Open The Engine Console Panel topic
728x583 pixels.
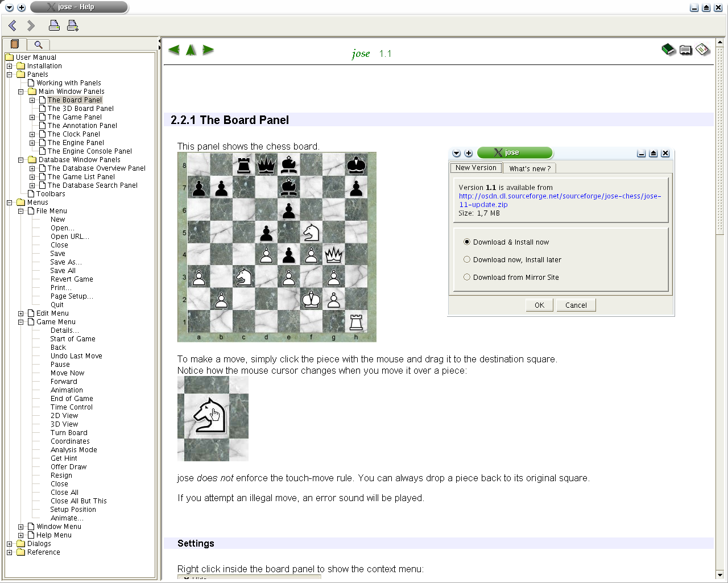coord(90,151)
